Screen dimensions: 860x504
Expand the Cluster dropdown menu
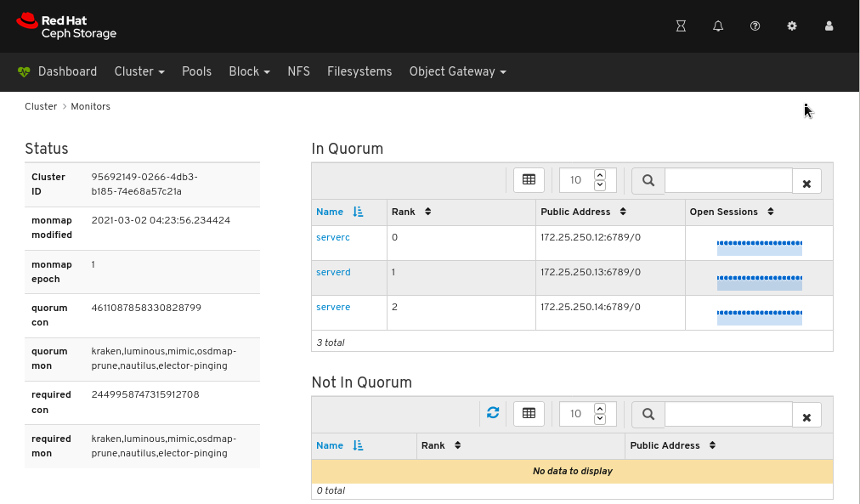139,72
